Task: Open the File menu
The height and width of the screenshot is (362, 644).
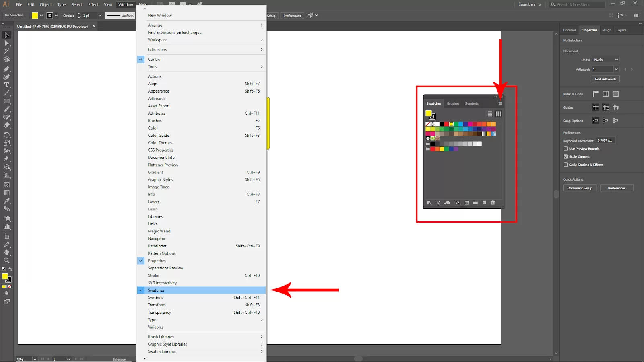Action: pos(19,4)
